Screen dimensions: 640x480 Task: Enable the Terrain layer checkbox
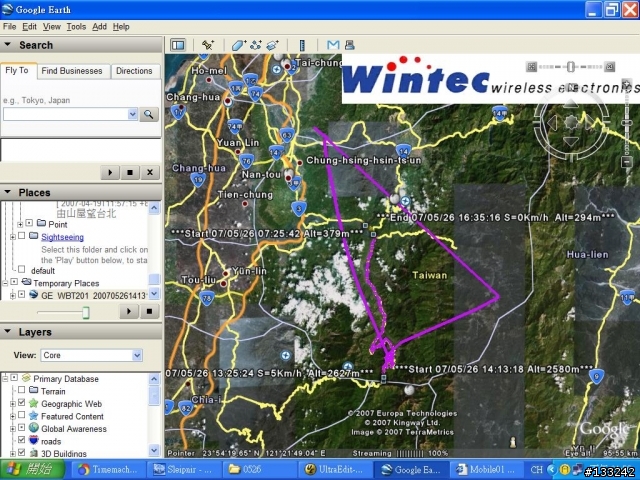tap(22, 390)
